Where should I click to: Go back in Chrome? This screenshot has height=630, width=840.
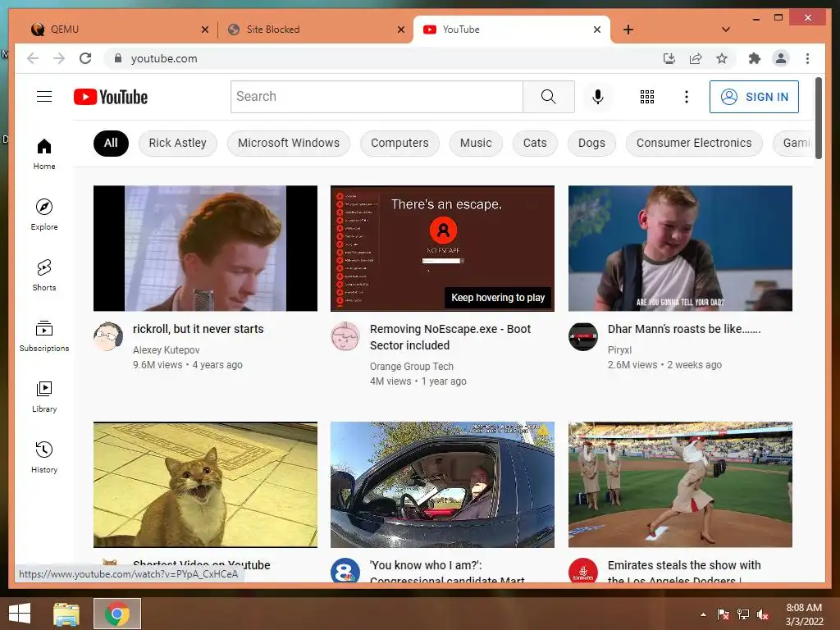click(33, 58)
